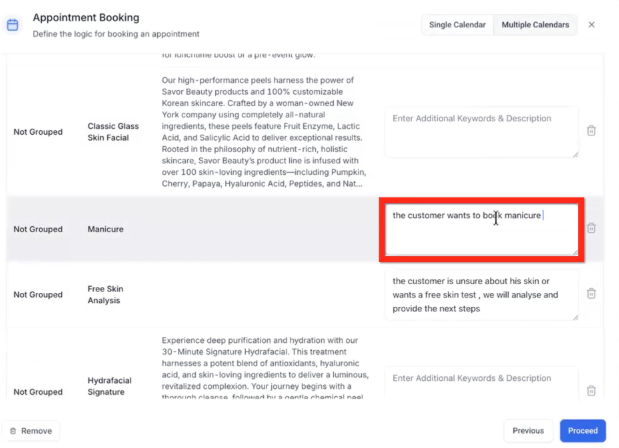
Task: Go back with the Previous button
Action: [528, 431]
